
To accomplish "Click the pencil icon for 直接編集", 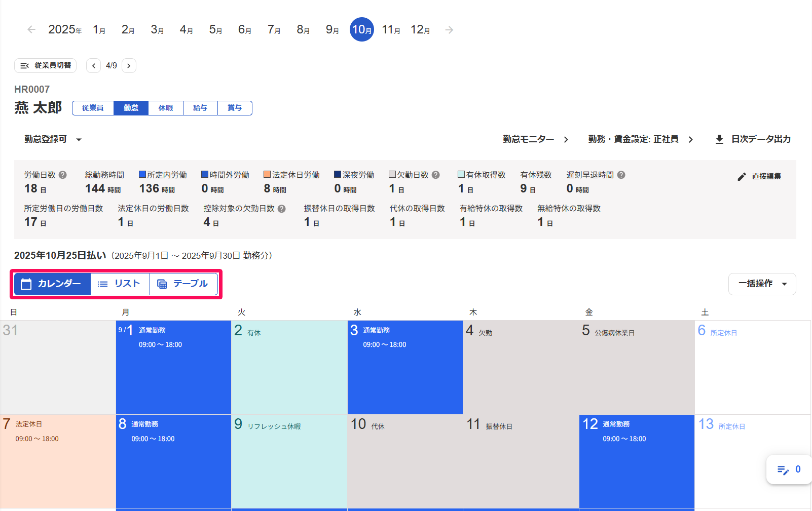I will (742, 176).
